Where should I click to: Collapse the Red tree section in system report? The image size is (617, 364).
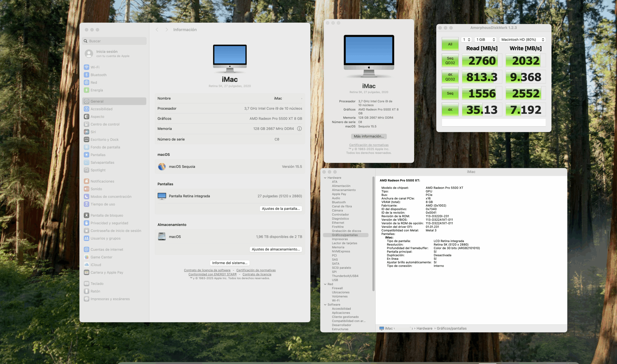coord(325,284)
